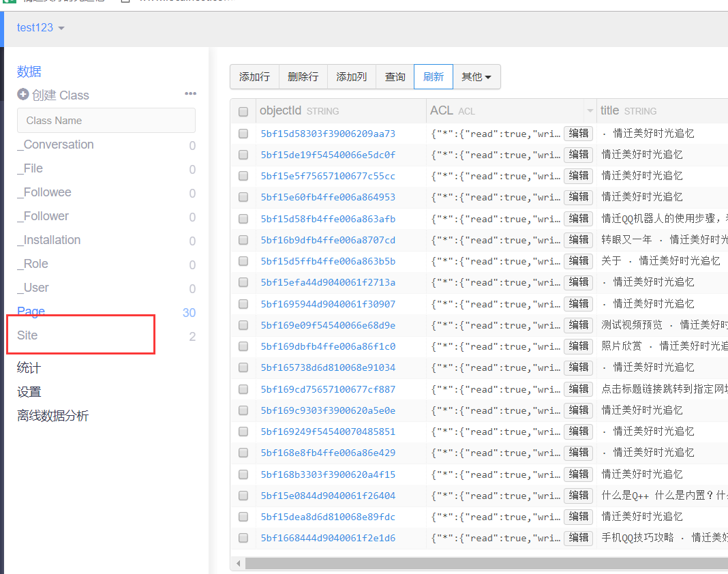Screen dimensions: 728x574
Task: Open objectId 5bf168e8fb4ffe006a86e429
Action: pos(328,453)
